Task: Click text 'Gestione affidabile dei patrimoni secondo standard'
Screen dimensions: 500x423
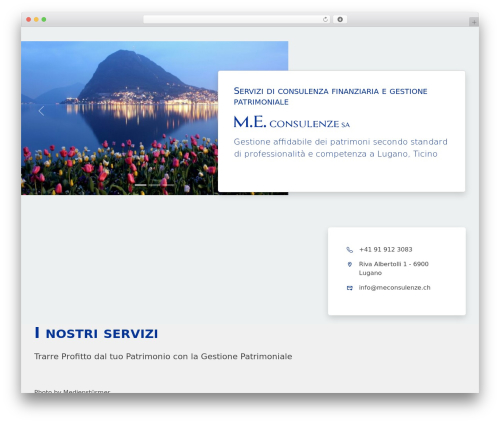Action: click(x=340, y=142)
